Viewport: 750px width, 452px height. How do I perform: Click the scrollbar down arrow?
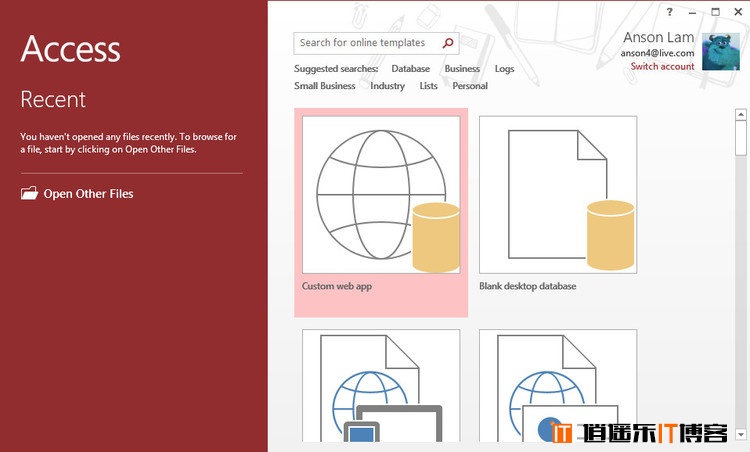tap(741, 435)
